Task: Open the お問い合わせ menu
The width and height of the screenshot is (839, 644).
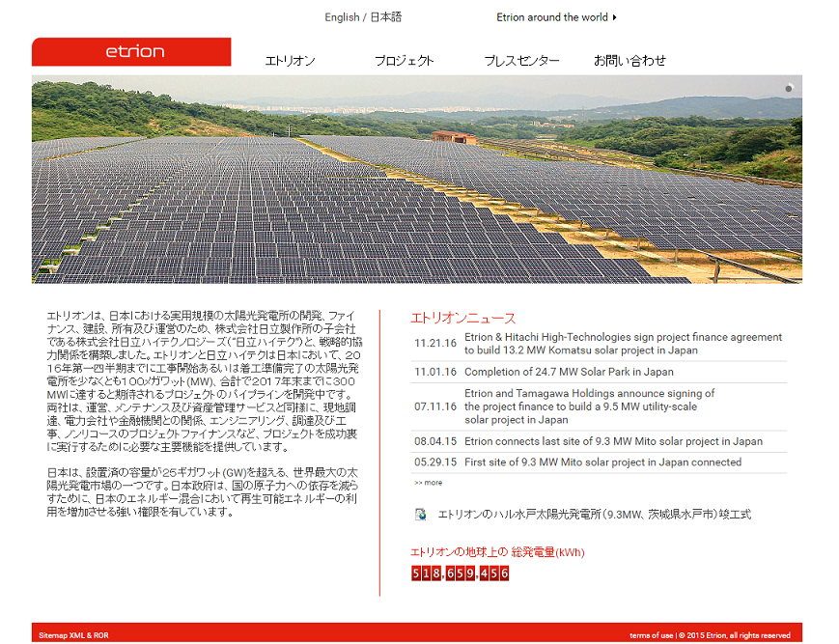Action: pos(629,61)
